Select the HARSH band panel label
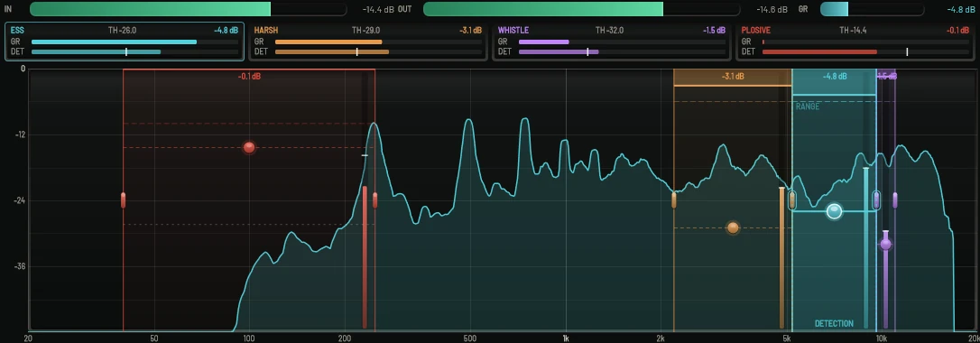Screen dimensions: 980x343 266,30
